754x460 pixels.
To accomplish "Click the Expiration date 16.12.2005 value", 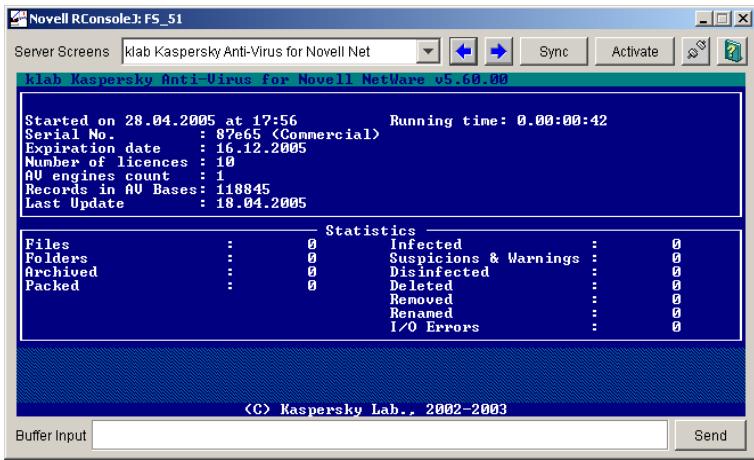I will (x=261, y=148).
